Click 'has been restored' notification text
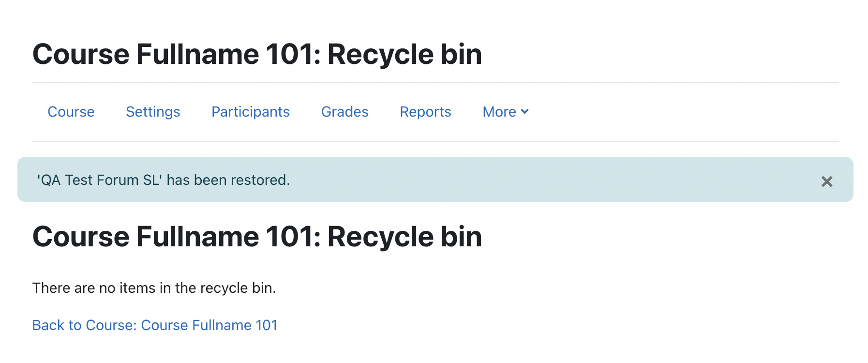The height and width of the screenshot is (363, 868). [227, 180]
